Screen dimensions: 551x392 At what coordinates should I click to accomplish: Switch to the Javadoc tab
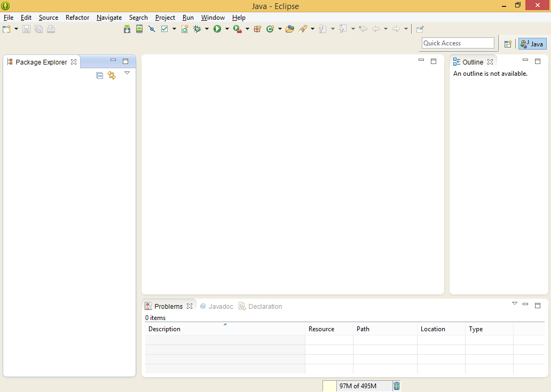pos(217,307)
